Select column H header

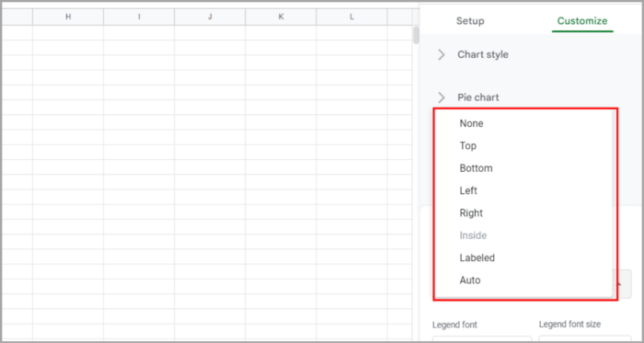[x=68, y=17]
